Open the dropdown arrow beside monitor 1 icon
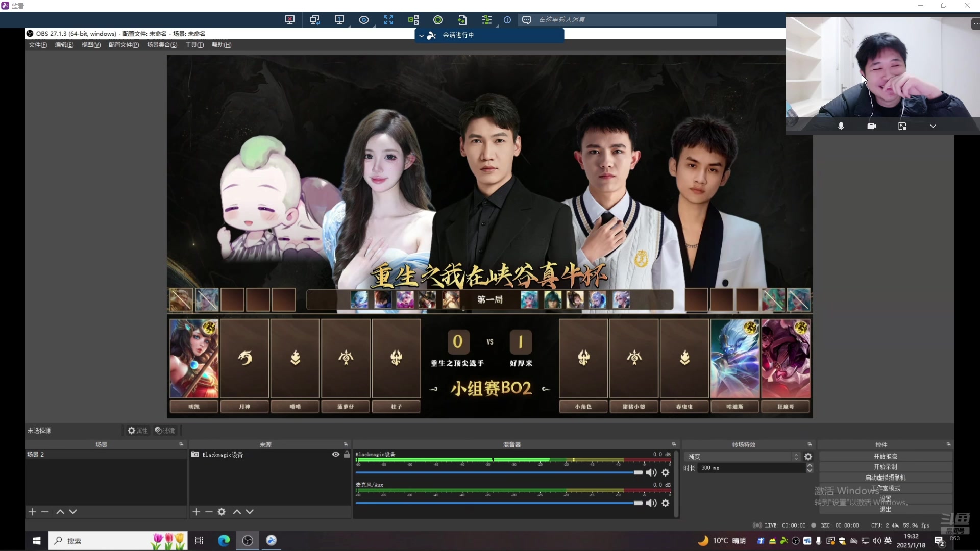Viewport: 980px width, 551px height. point(350,25)
